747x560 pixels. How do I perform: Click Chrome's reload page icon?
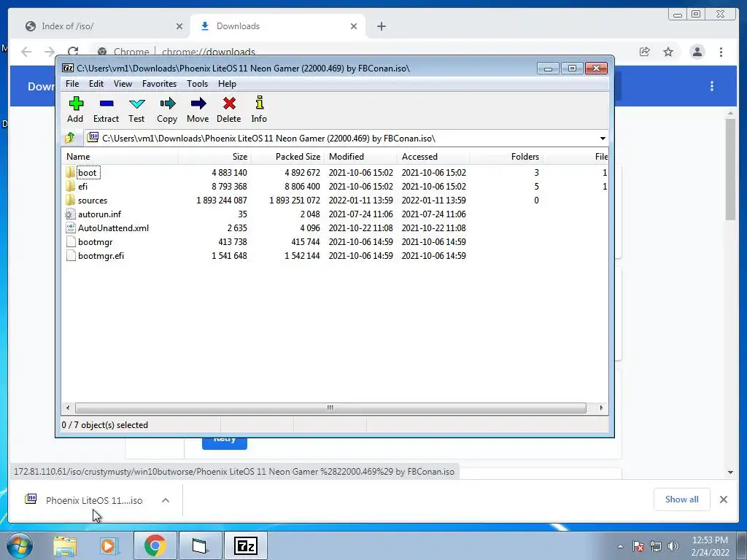point(73,52)
